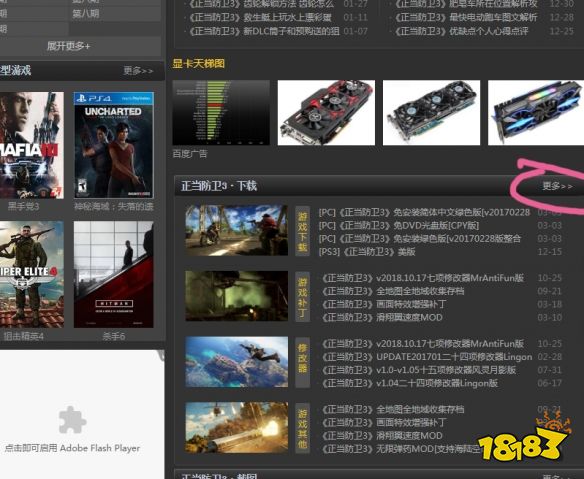This screenshot has width=584, height=479.
Task: Open the graphics card ranking chart thumbnail
Action: coord(221,112)
